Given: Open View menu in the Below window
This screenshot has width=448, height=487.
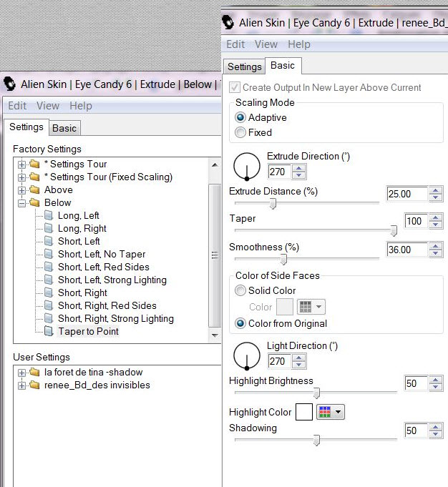Looking at the screenshot, I should coord(48,106).
